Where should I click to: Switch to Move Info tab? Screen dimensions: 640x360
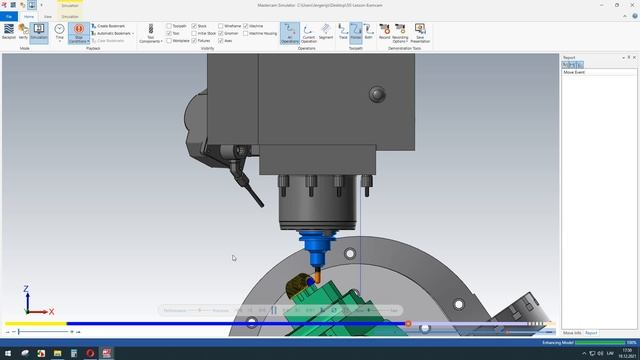point(572,333)
